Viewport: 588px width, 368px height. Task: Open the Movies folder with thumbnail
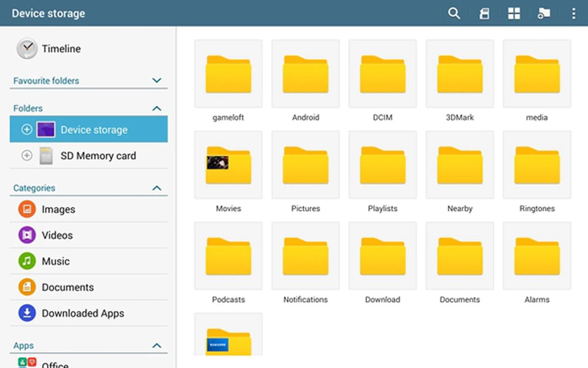(228, 165)
